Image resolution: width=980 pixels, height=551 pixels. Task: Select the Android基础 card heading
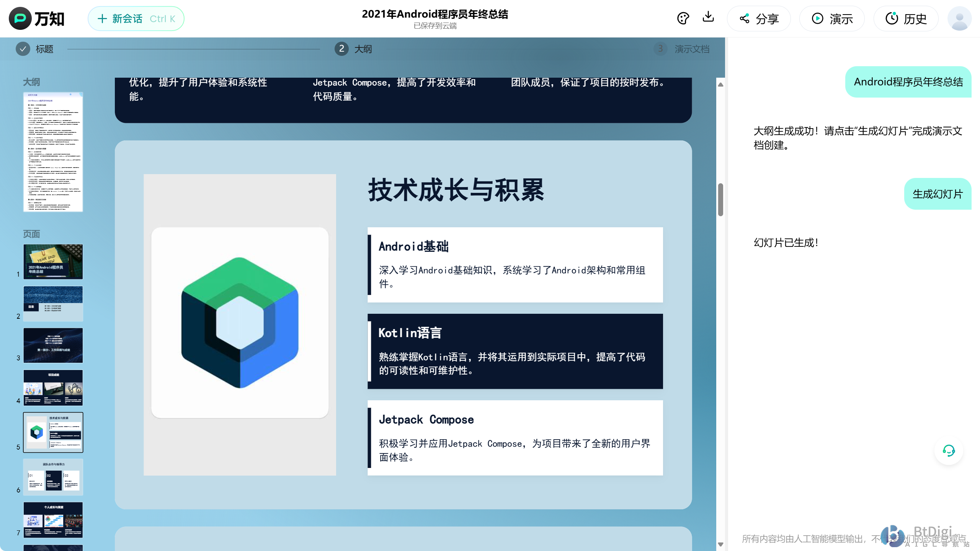[x=413, y=246]
